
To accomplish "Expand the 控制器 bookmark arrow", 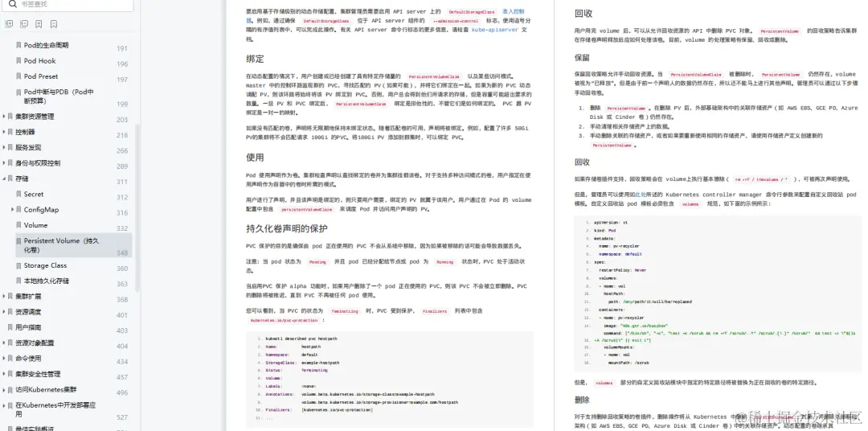I will [x=4, y=132].
